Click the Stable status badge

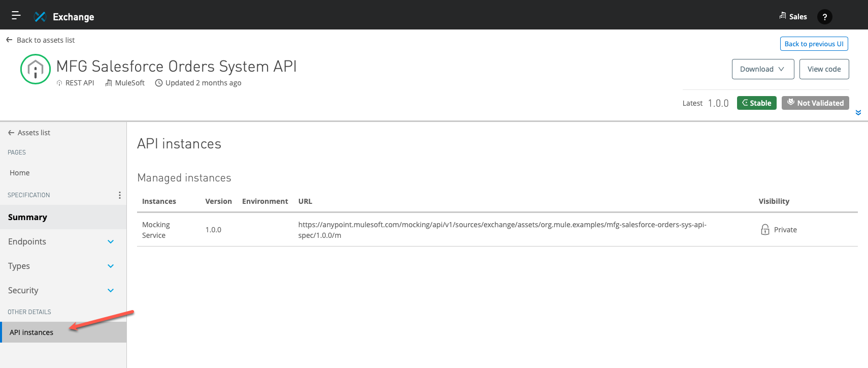[x=756, y=103]
